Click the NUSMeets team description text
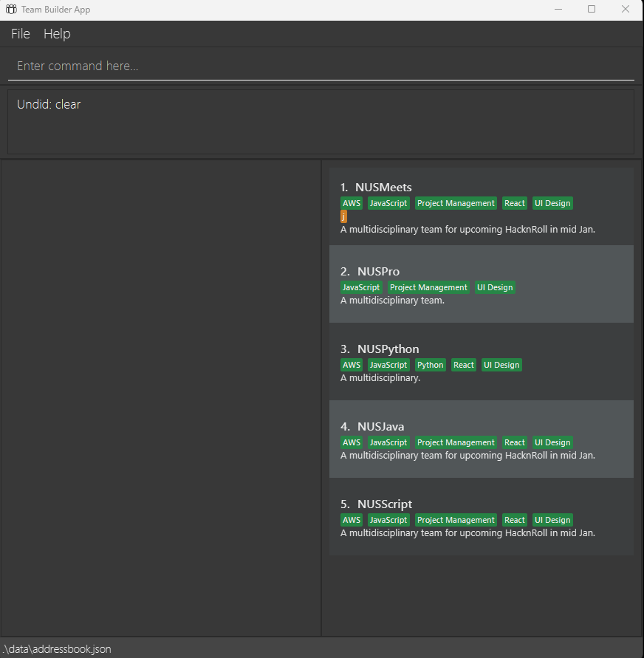This screenshot has height=658, width=644. click(x=467, y=230)
